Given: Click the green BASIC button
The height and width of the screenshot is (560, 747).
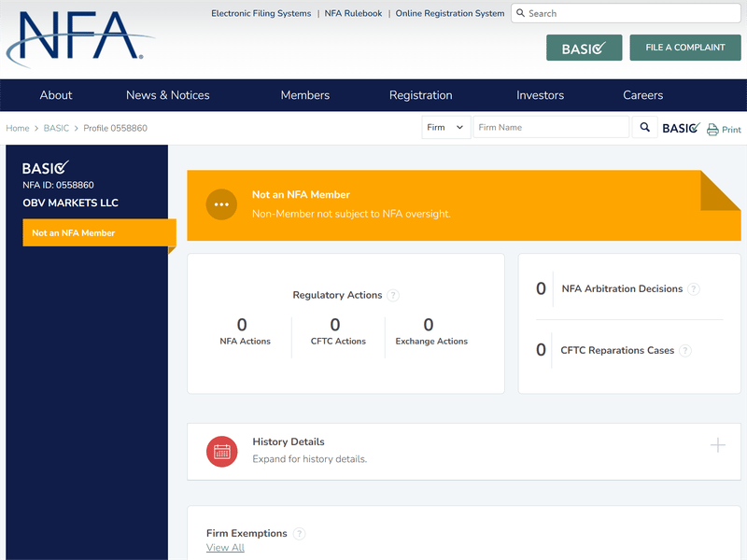Looking at the screenshot, I should coord(585,48).
